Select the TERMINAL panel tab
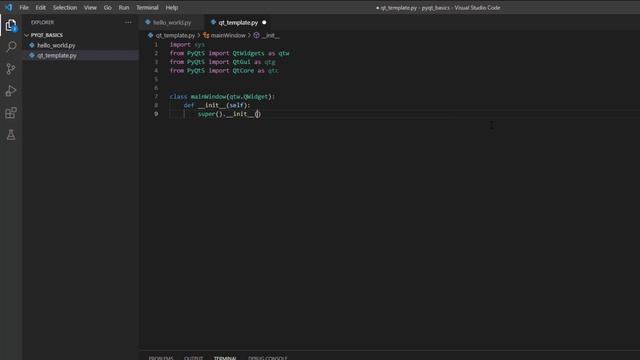Viewport: 640px width, 360px height. 225,358
